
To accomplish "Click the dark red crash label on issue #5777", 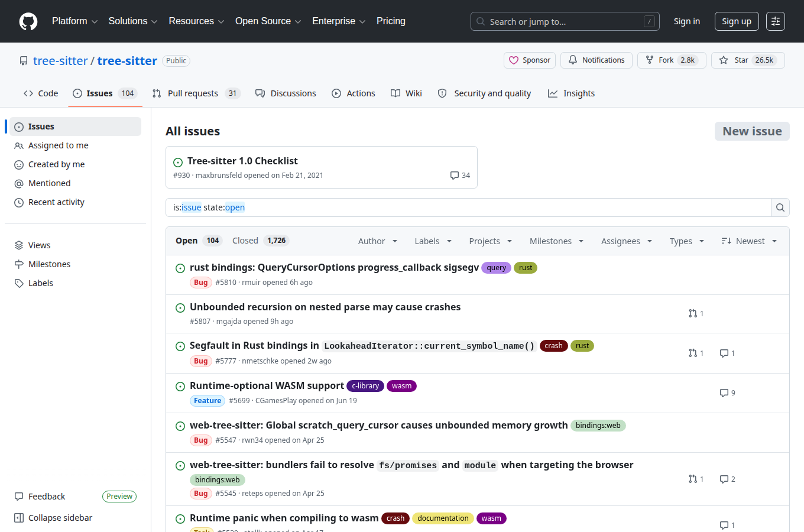I will click(x=554, y=346).
